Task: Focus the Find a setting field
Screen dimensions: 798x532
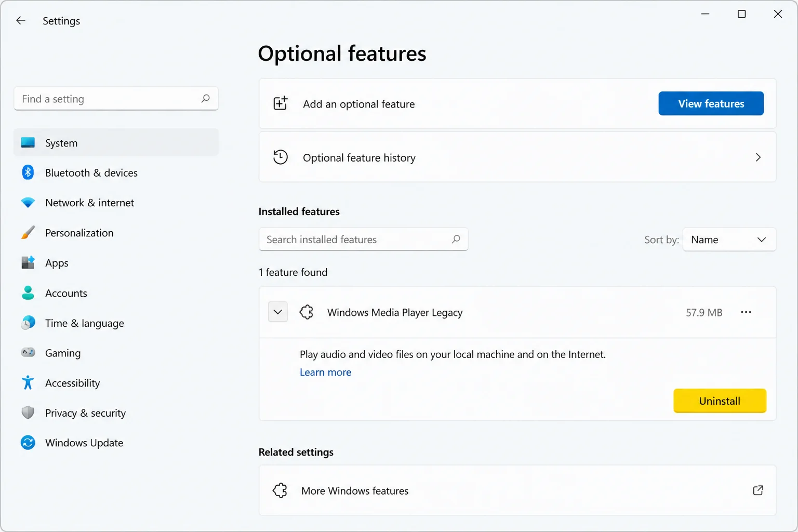Action: (x=116, y=99)
